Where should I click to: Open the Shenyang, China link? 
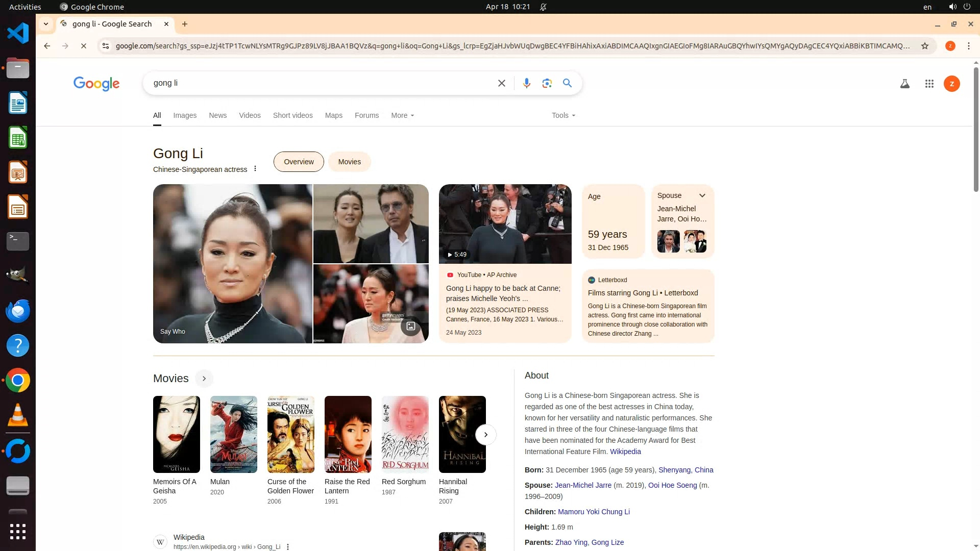pyautogui.click(x=685, y=470)
